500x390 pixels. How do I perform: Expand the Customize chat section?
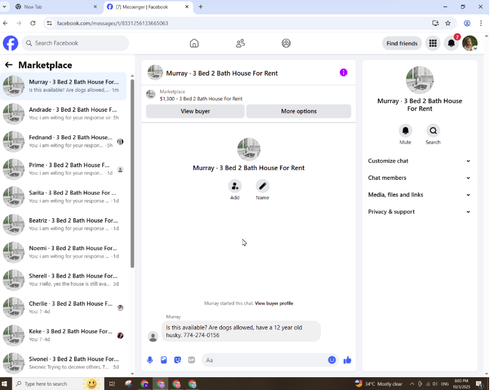tap(419, 161)
